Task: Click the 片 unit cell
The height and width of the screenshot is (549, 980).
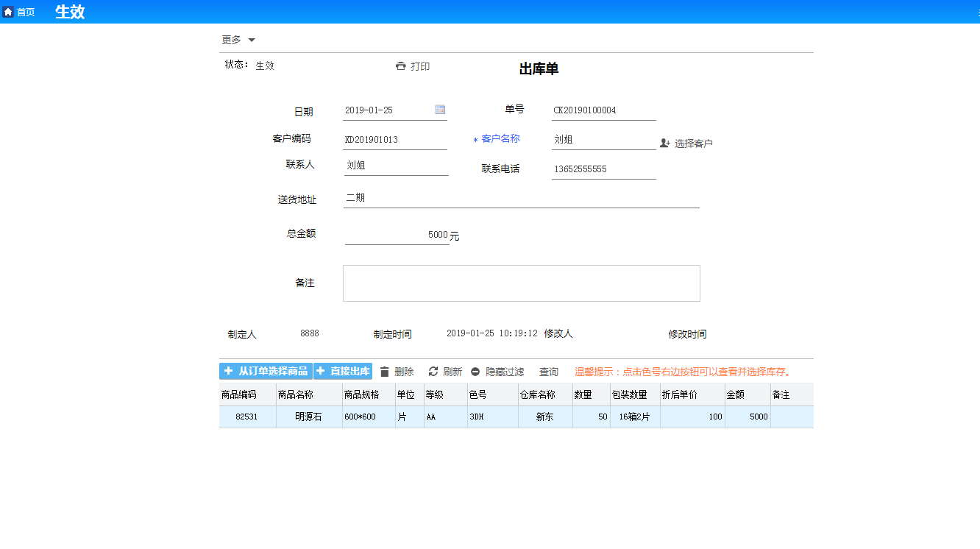Action: point(410,417)
